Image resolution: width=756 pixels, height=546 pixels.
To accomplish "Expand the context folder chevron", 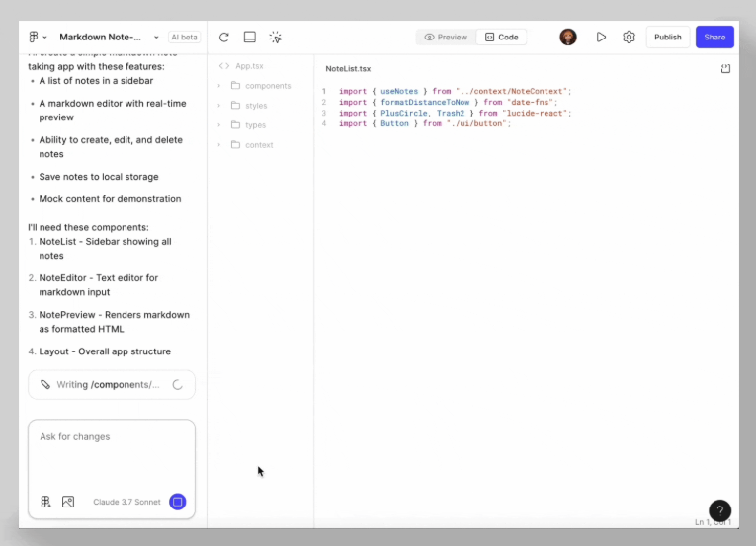I will [x=218, y=145].
